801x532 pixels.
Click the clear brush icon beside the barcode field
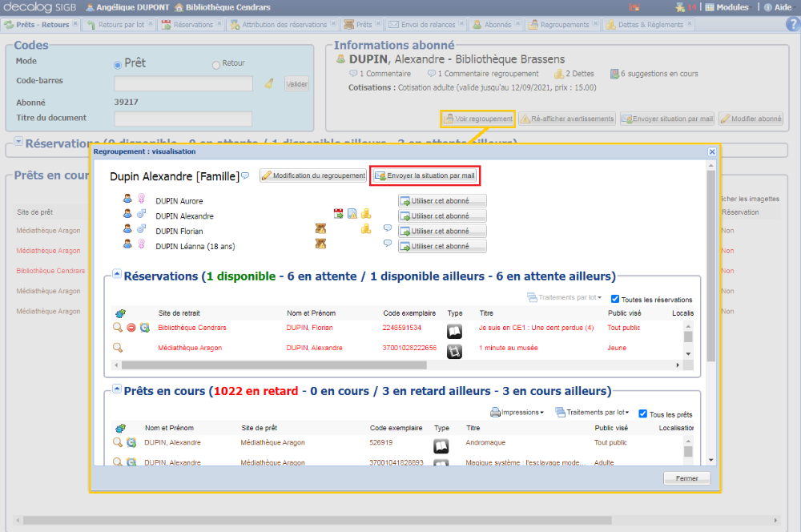click(269, 83)
